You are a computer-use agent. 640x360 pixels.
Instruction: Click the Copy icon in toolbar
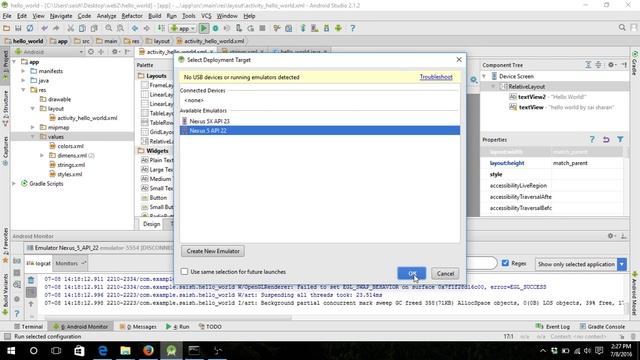[82, 28]
